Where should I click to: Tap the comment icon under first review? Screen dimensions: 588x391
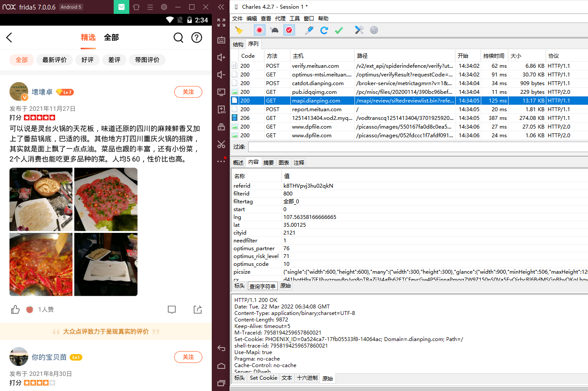[172, 309]
